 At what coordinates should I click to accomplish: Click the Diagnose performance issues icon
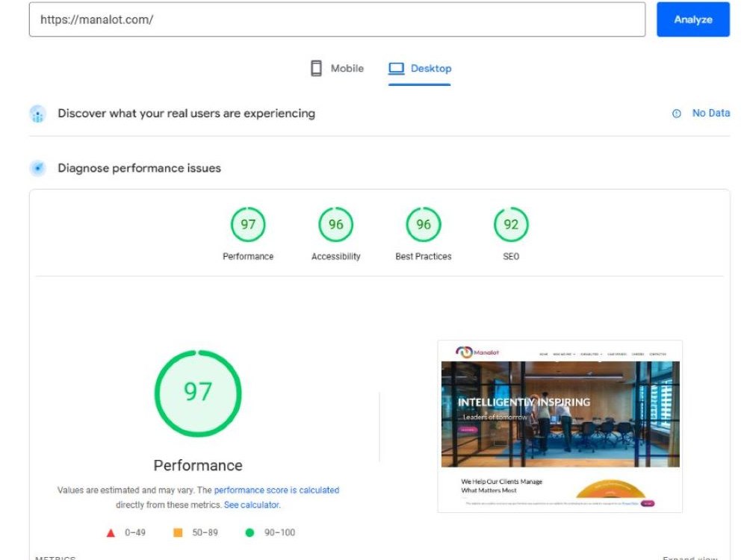point(37,168)
